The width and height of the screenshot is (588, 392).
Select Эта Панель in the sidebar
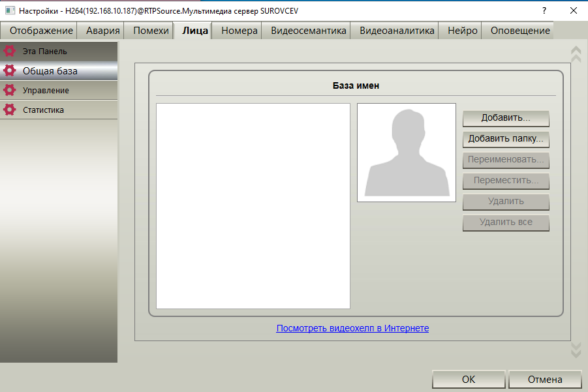[x=59, y=51]
